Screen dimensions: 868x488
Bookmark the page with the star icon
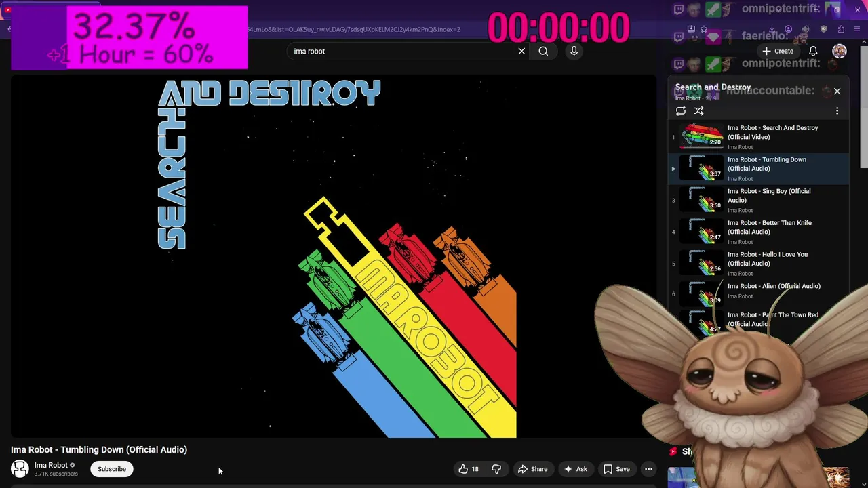tap(704, 29)
